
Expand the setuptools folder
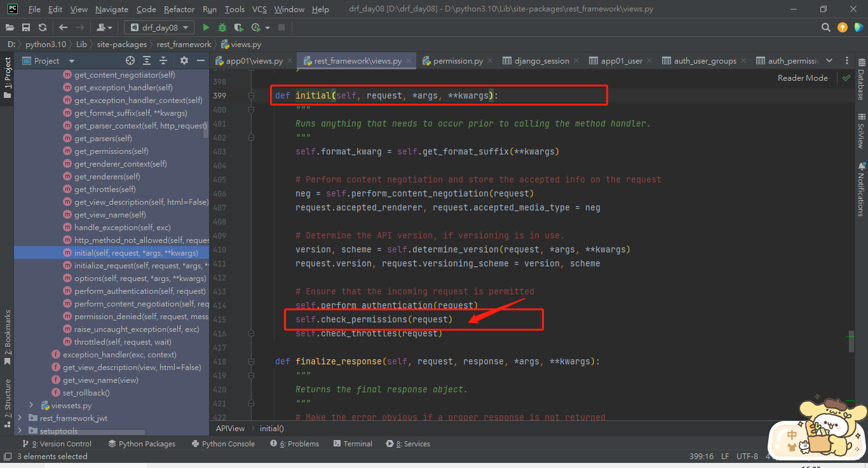coord(20,430)
